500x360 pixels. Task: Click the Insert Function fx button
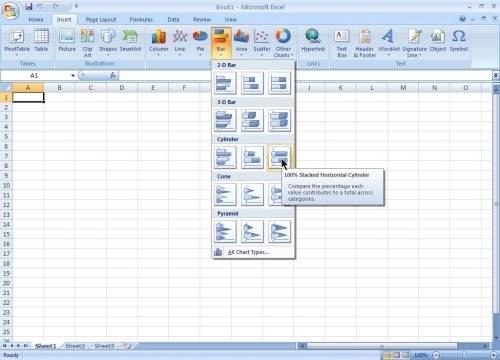tap(113, 76)
